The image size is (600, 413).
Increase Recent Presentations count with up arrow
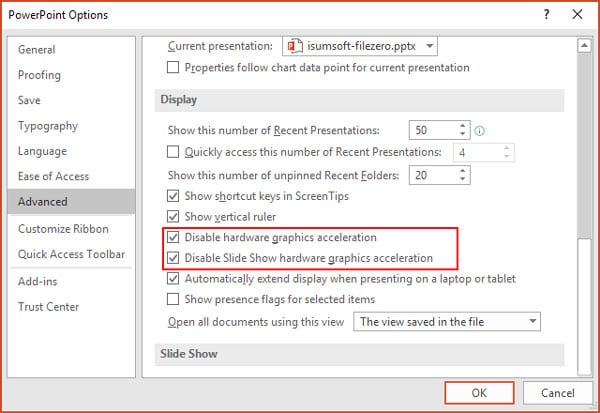pyautogui.click(x=462, y=126)
